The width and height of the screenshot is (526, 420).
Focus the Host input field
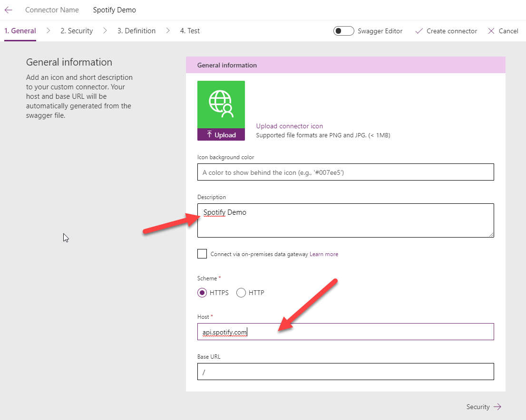click(x=345, y=332)
